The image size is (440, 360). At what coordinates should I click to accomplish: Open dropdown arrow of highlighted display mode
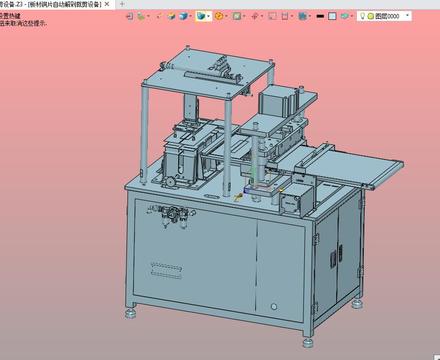tap(208, 16)
